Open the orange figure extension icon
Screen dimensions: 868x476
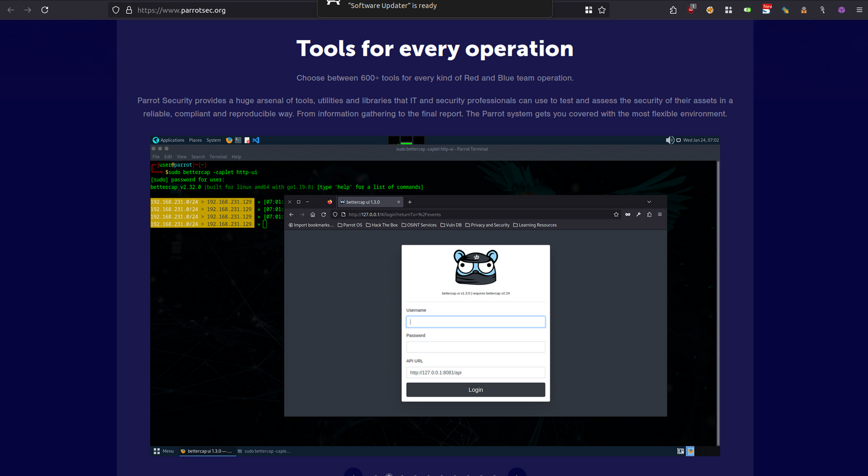(x=804, y=10)
